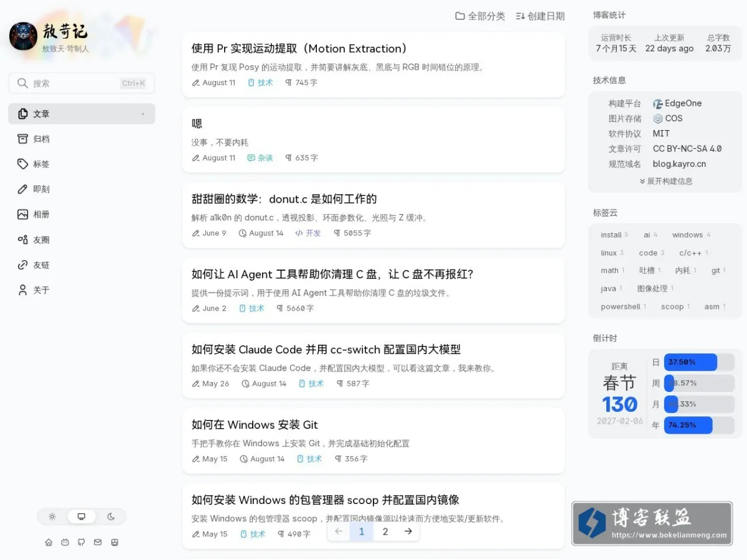
Task: Click the asm tag in tag cloud
Action: [715, 307]
